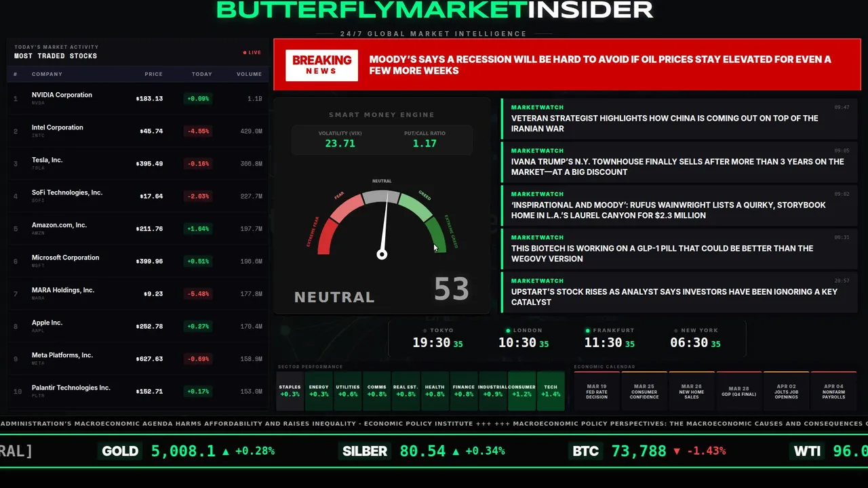This screenshot has height=488, width=868.
Task: Click Amazon's +1.64% change badge
Action: [x=198, y=228]
